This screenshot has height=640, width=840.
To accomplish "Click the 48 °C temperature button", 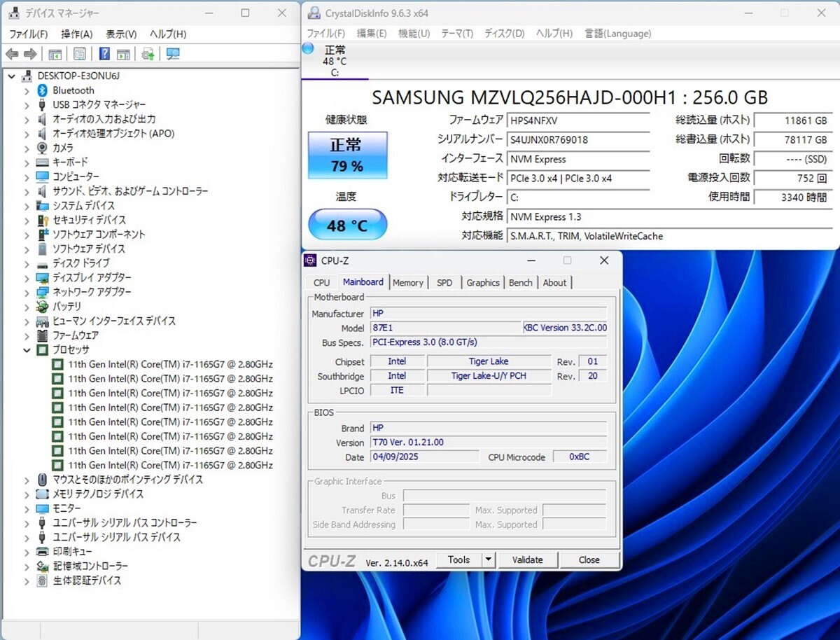I will 347,225.
